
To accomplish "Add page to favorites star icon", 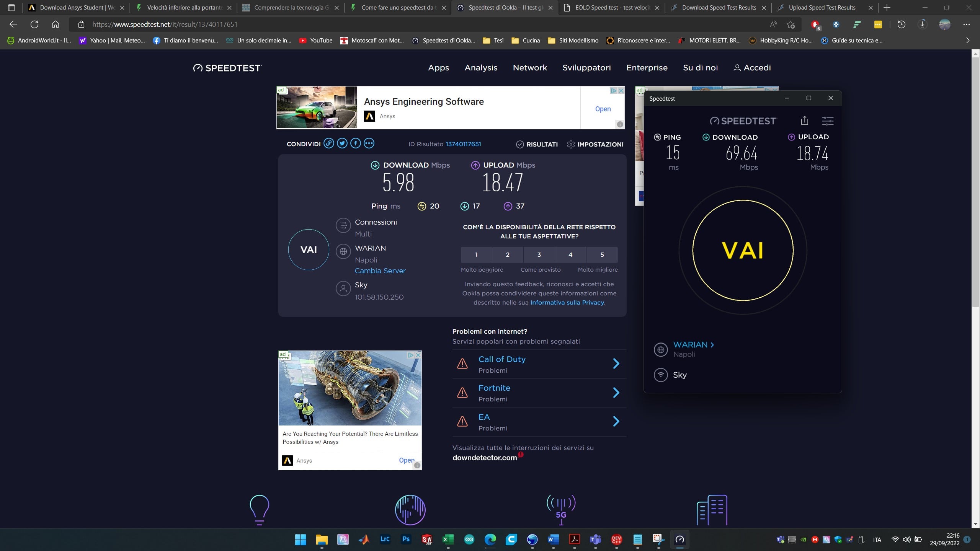I will [791, 24].
